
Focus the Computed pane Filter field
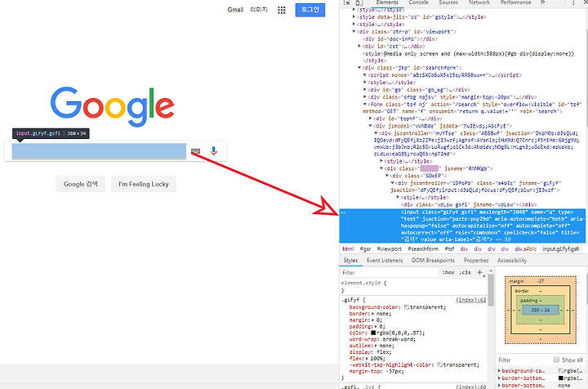[524, 360]
